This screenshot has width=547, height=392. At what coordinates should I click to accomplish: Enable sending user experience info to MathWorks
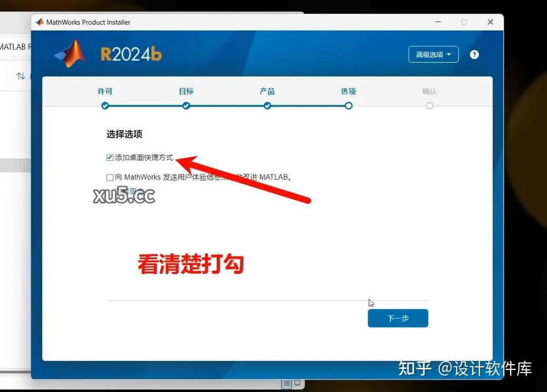109,177
